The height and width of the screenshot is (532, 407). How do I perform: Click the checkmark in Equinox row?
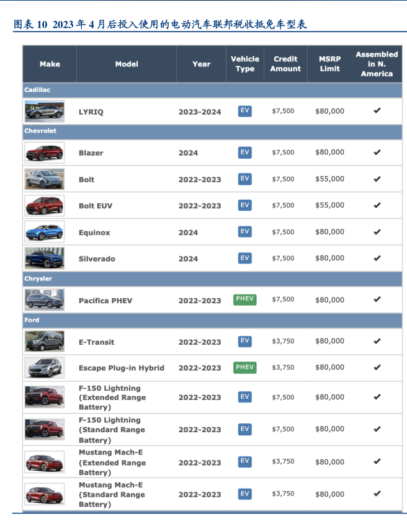point(377,232)
